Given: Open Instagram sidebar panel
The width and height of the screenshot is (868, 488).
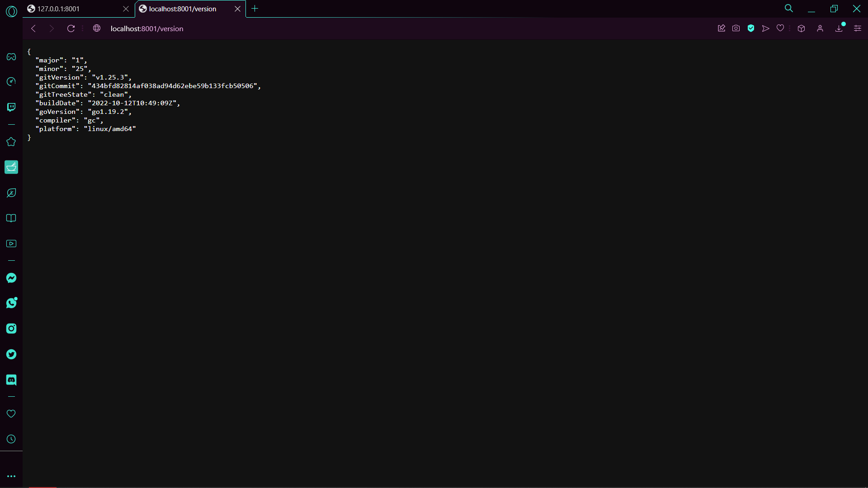Looking at the screenshot, I should click(x=11, y=328).
